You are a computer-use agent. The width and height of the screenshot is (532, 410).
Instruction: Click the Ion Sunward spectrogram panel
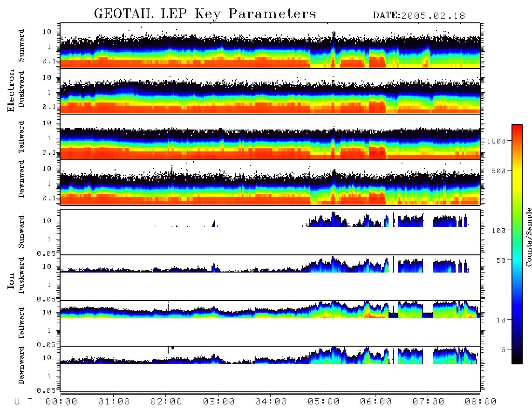point(270,232)
